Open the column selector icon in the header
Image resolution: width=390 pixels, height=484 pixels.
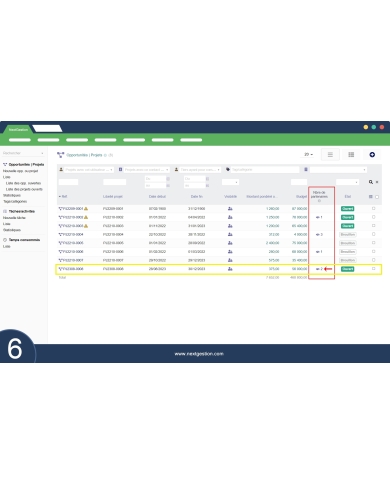tap(371, 197)
